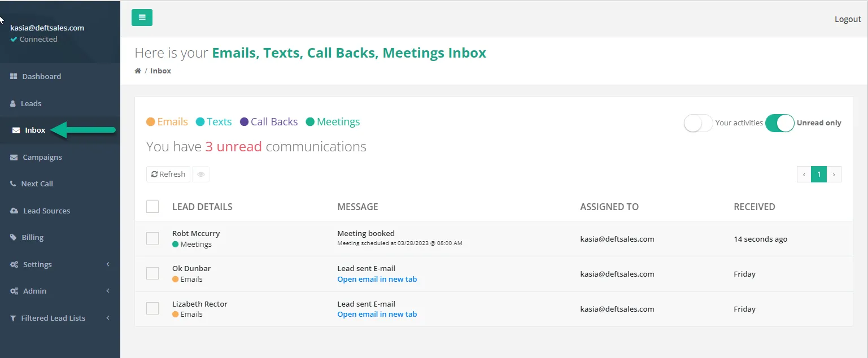This screenshot has width=868, height=358.
Task: Check the Ok Dunbar row checkbox
Action: click(x=152, y=273)
